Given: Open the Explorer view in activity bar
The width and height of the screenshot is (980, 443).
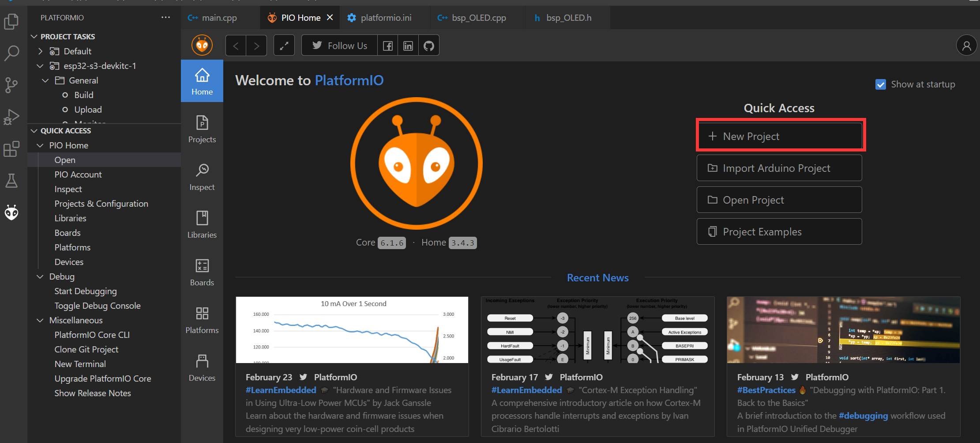Looking at the screenshot, I should pyautogui.click(x=11, y=21).
